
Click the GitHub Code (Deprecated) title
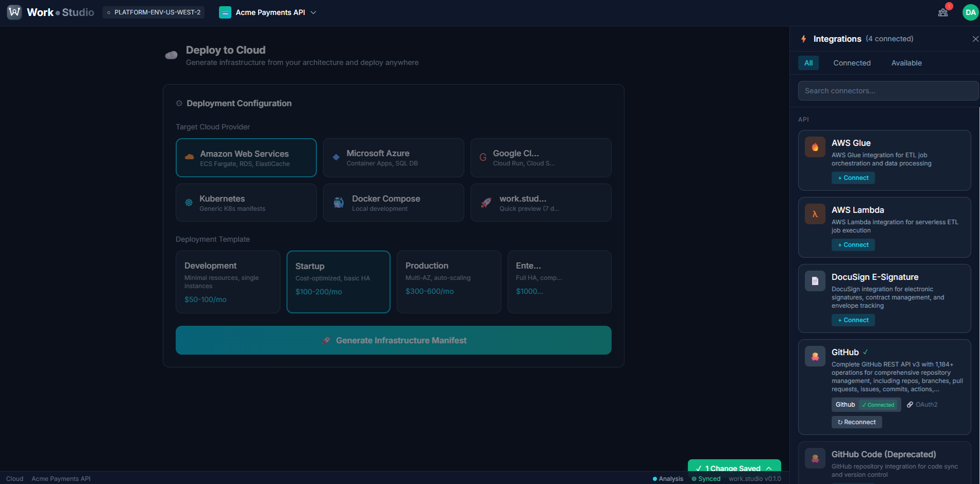click(884, 454)
